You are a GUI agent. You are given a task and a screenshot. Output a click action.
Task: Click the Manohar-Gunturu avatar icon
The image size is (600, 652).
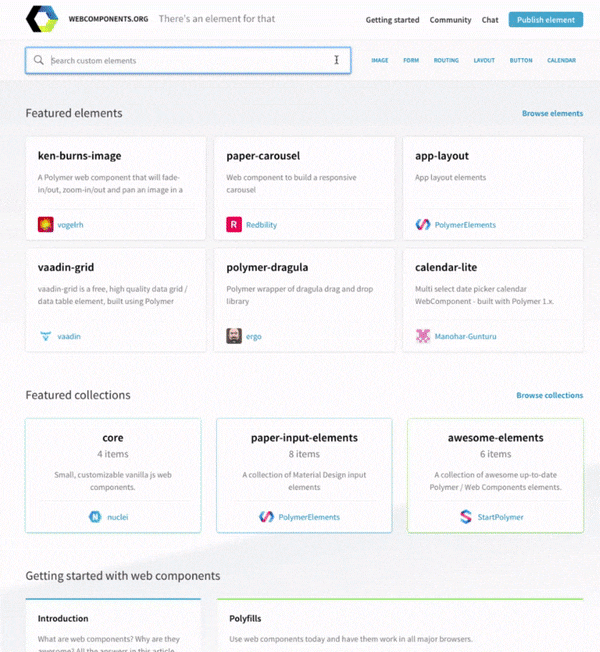423,336
